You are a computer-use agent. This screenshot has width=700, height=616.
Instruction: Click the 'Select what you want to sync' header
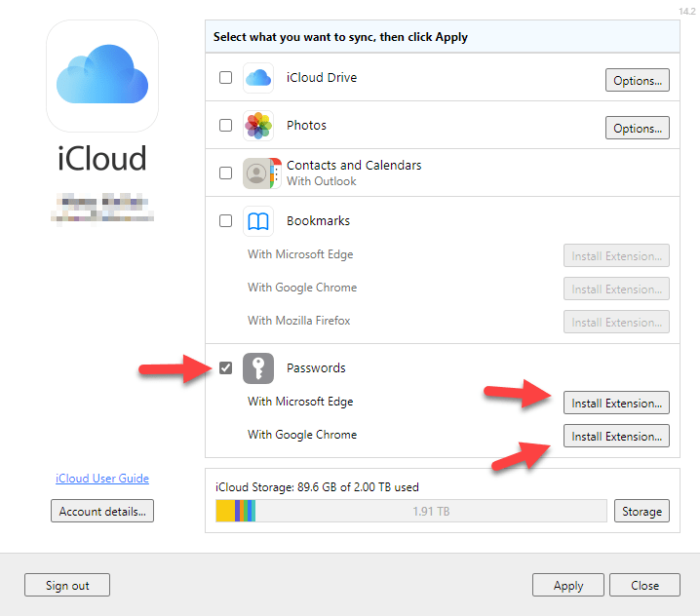[x=340, y=37]
